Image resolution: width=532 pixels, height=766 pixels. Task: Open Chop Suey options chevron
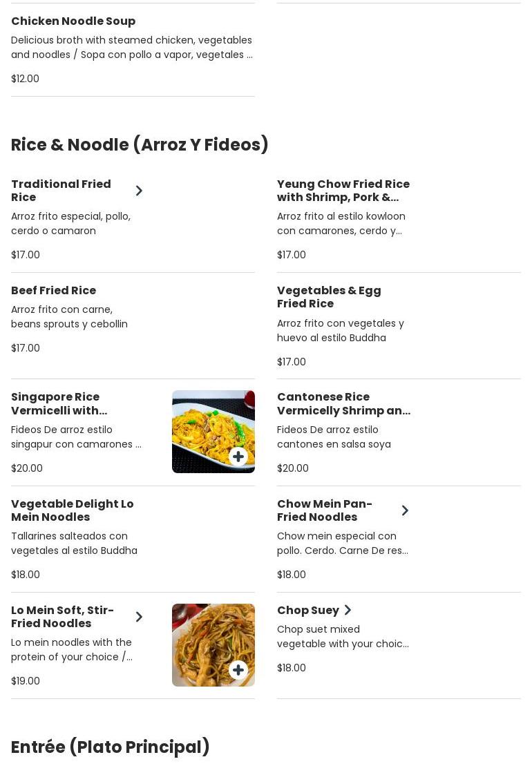(348, 610)
